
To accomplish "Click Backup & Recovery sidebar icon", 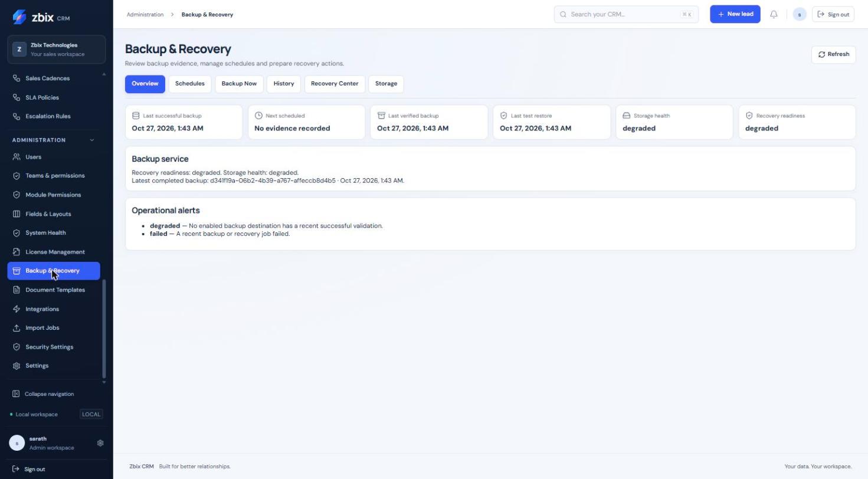I will (x=17, y=271).
